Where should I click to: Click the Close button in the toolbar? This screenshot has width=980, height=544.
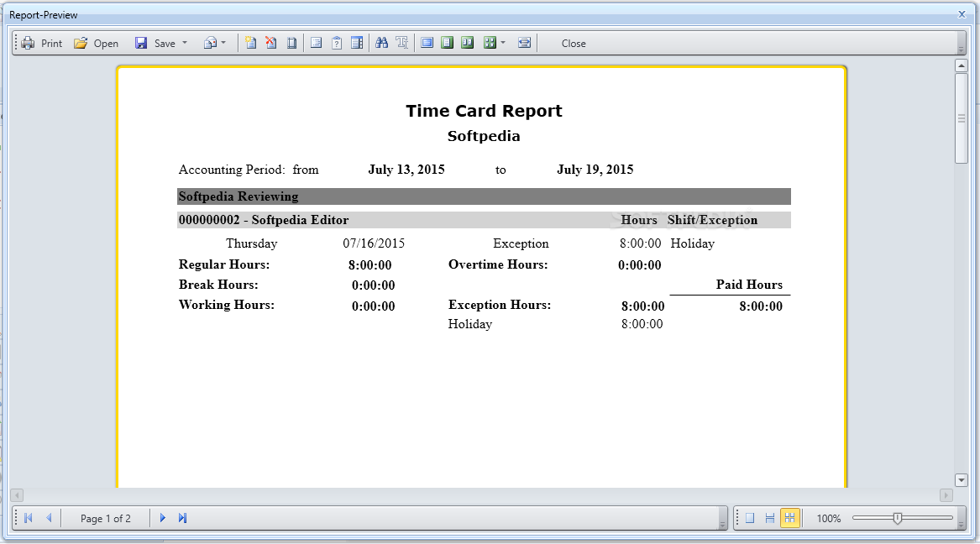coord(573,43)
